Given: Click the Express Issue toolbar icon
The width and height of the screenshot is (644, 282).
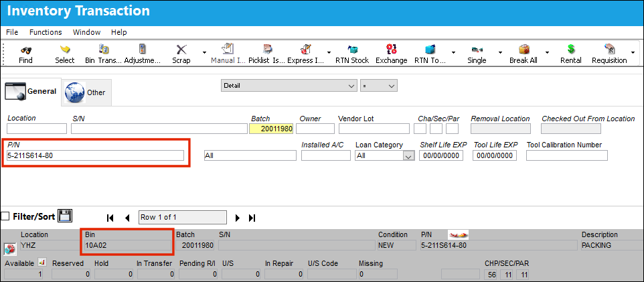Looking at the screenshot, I should [x=305, y=50].
